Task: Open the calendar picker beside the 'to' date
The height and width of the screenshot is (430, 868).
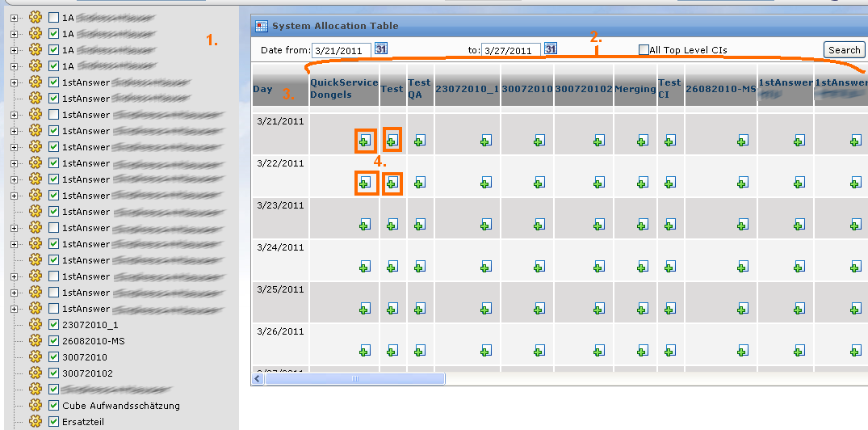Action: coord(550,48)
